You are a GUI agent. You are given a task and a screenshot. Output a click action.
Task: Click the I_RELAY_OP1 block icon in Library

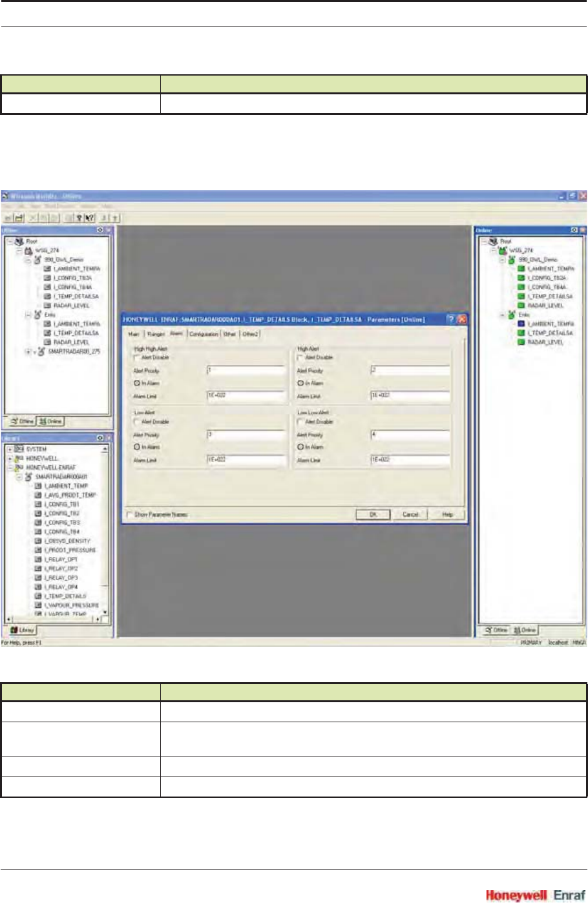click(x=38, y=559)
